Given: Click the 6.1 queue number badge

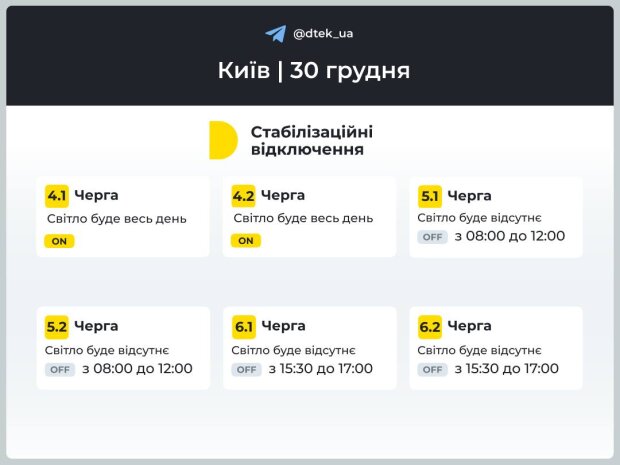Looking at the screenshot, I should 244,327.
